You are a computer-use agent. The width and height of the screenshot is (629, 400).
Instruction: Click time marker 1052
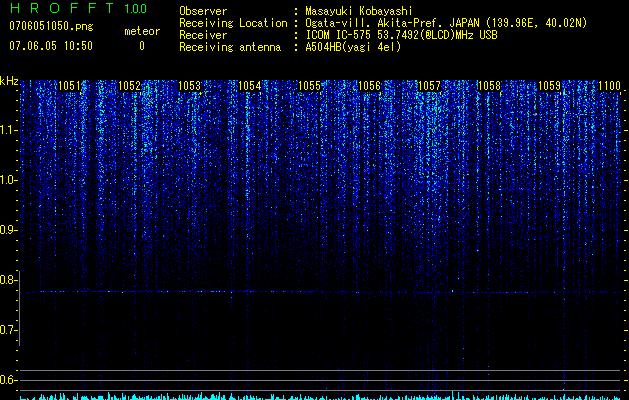pyautogui.click(x=130, y=86)
